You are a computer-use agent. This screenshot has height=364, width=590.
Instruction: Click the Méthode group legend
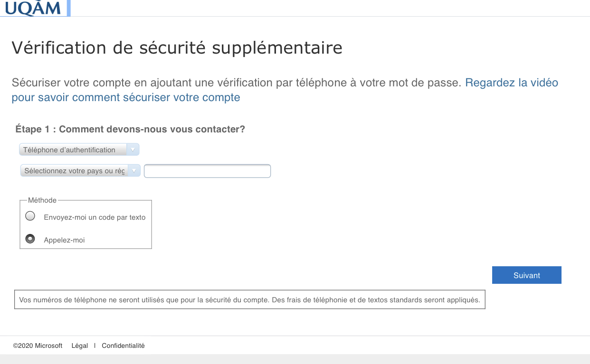42,200
